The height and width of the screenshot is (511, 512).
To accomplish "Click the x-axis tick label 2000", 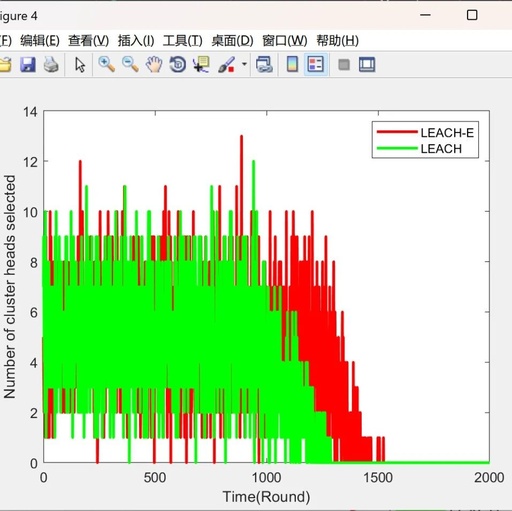I will [489, 478].
